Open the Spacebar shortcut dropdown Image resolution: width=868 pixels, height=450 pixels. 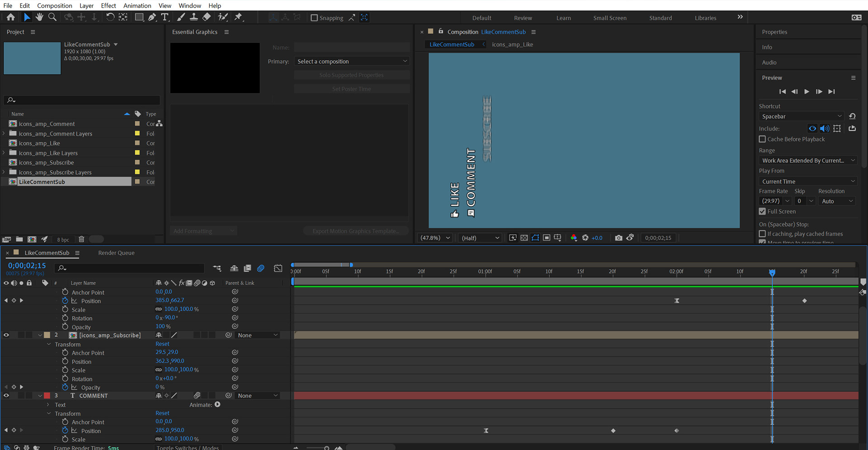point(801,116)
